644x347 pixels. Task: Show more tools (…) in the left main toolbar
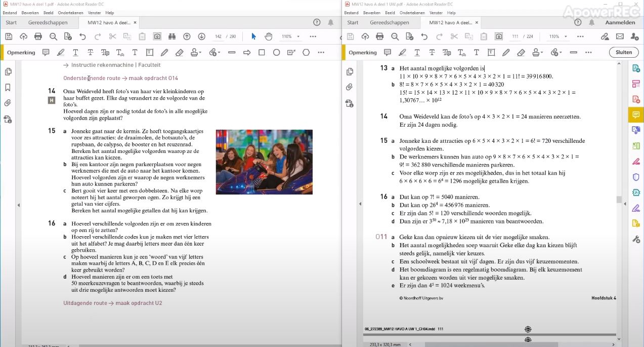(313, 36)
